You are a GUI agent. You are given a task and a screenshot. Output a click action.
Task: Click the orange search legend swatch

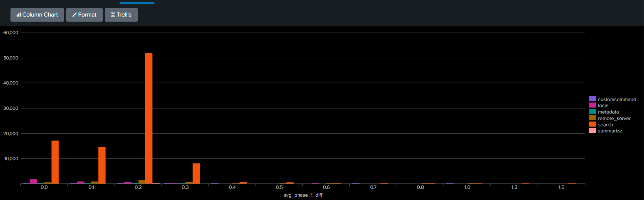[x=592, y=124]
